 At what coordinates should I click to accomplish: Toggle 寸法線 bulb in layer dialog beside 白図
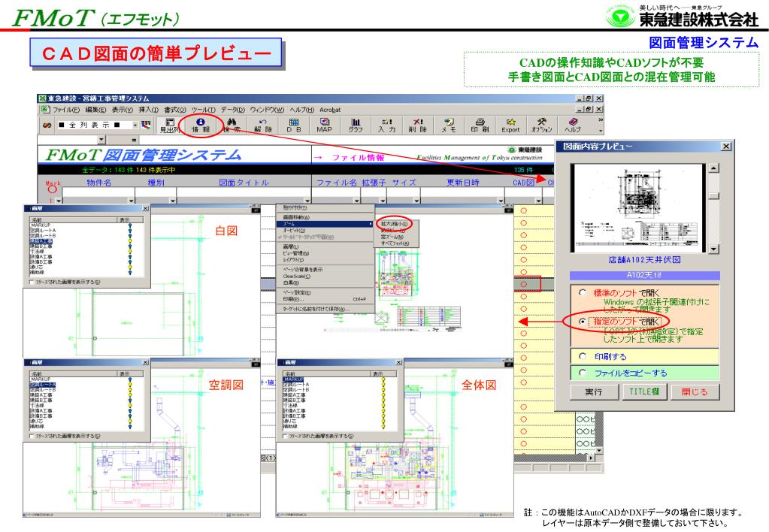click(130, 252)
